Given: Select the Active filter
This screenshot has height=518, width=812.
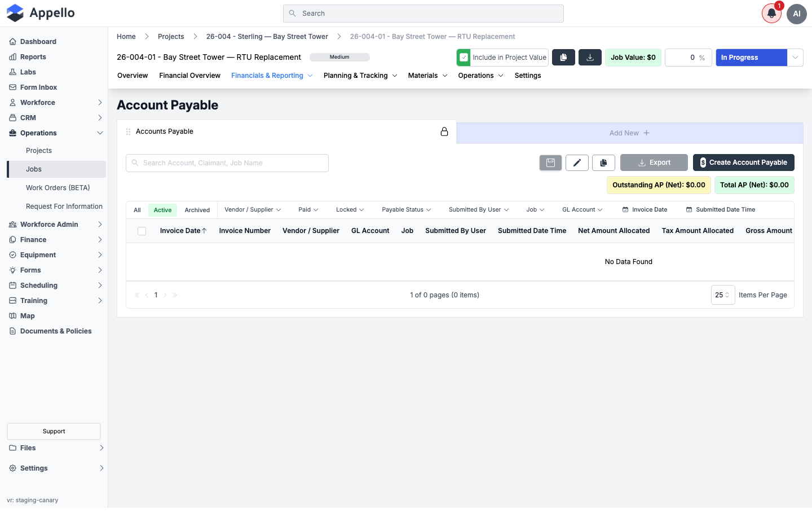Looking at the screenshot, I should click(162, 210).
